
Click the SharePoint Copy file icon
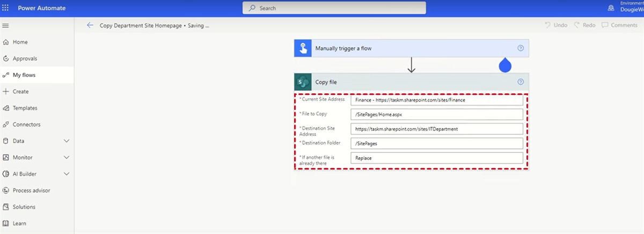point(303,82)
